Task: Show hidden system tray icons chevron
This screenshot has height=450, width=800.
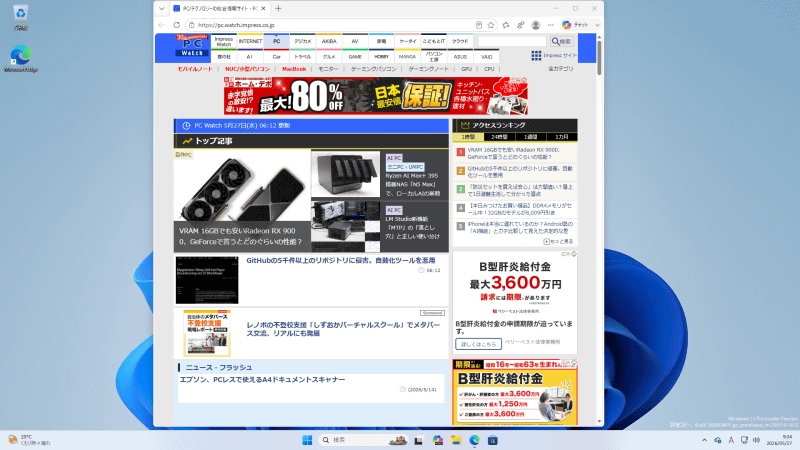Action: click(x=705, y=440)
